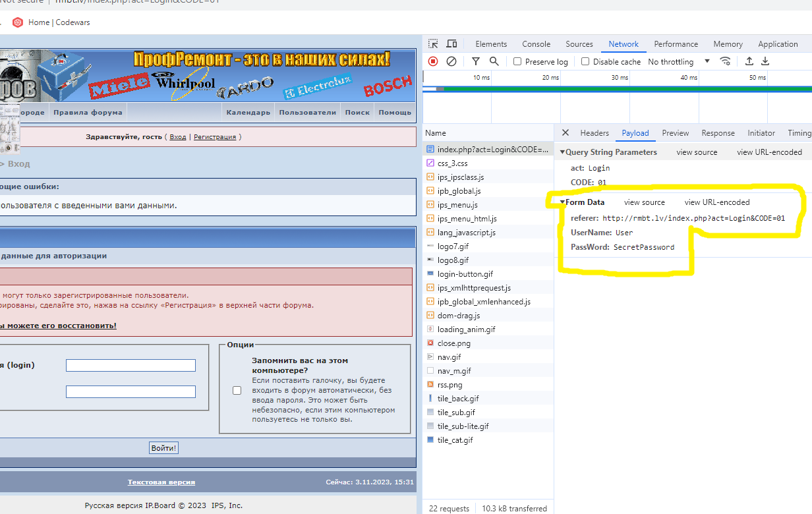The image size is (812, 514).
Task: Open Пользователи in the forum menu
Action: 308,112
